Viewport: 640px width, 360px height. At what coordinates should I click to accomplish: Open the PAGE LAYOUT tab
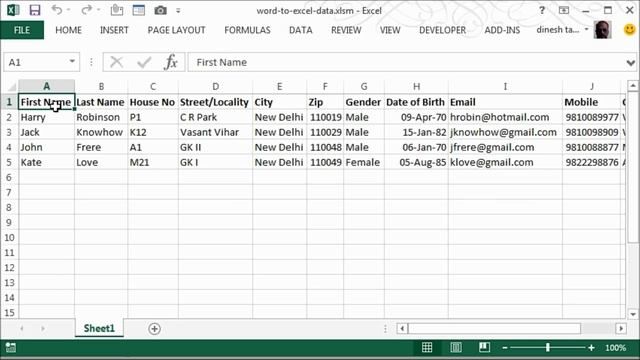click(176, 30)
